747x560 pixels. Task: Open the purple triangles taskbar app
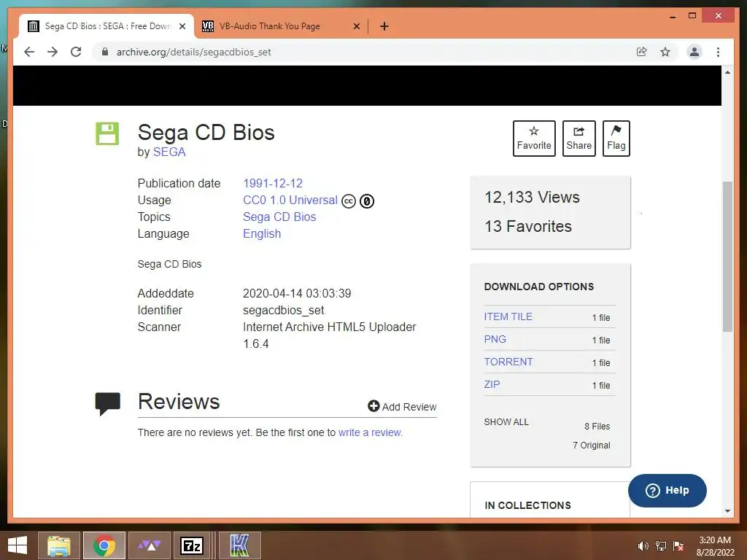coord(149,545)
